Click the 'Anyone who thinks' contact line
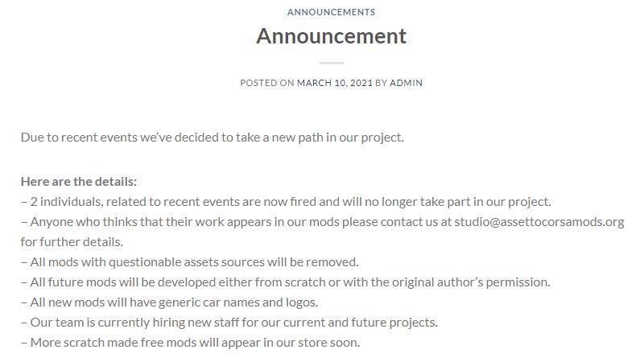This screenshot has width=644, height=362. [x=323, y=222]
